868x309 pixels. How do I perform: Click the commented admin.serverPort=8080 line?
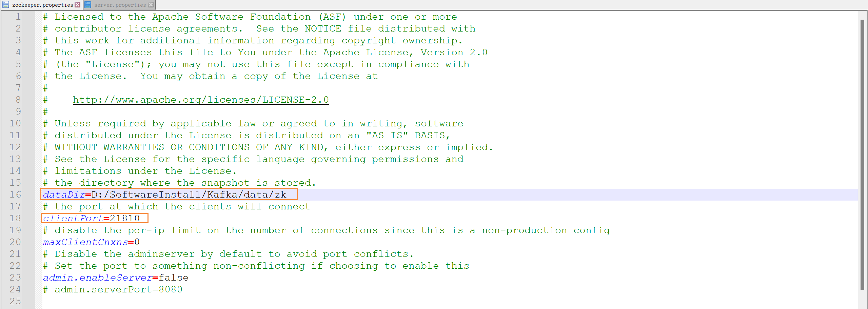[113, 289]
